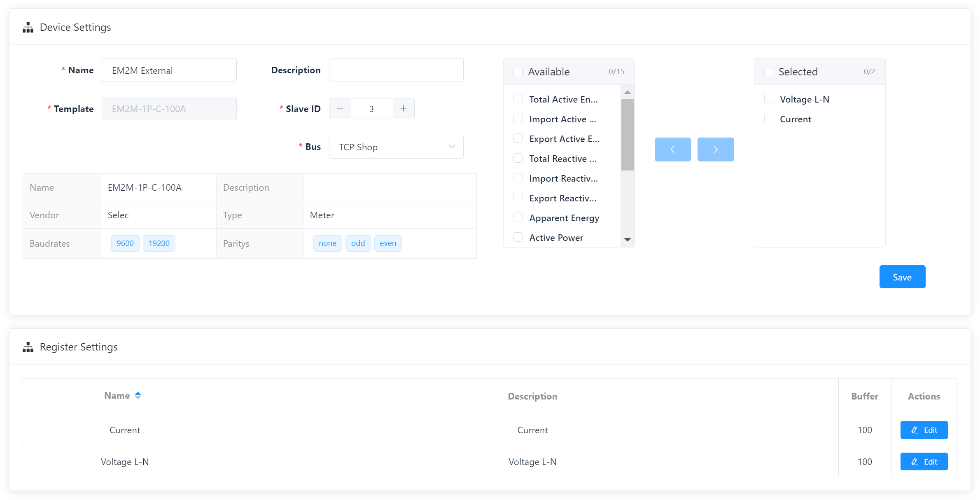Sort registers by Name column arrows
The image size is (980, 500).
tap(138, 395)
